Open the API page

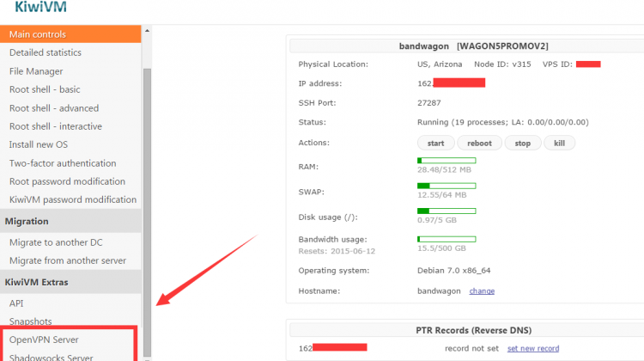pos(16,303)
